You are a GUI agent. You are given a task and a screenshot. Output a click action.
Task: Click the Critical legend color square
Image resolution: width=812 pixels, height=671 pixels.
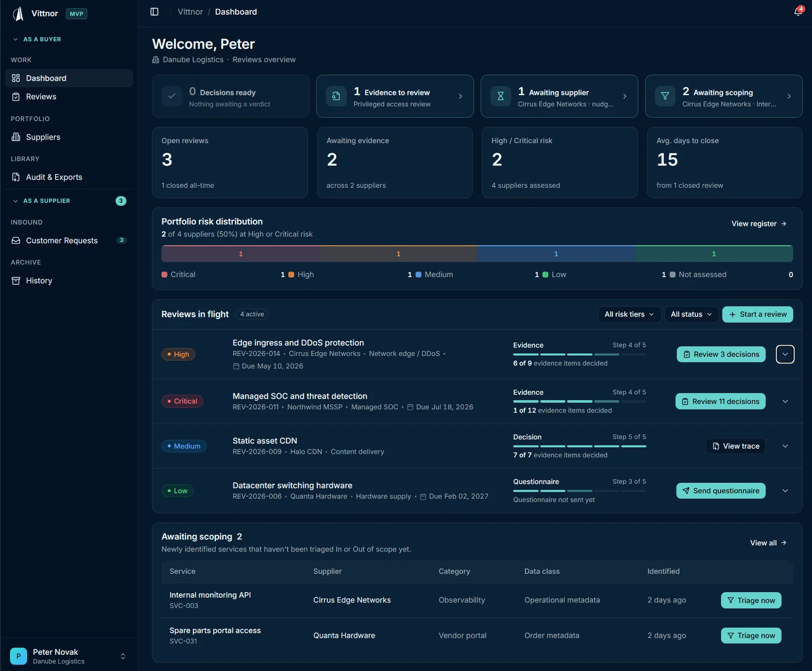[x=164, y=275]
